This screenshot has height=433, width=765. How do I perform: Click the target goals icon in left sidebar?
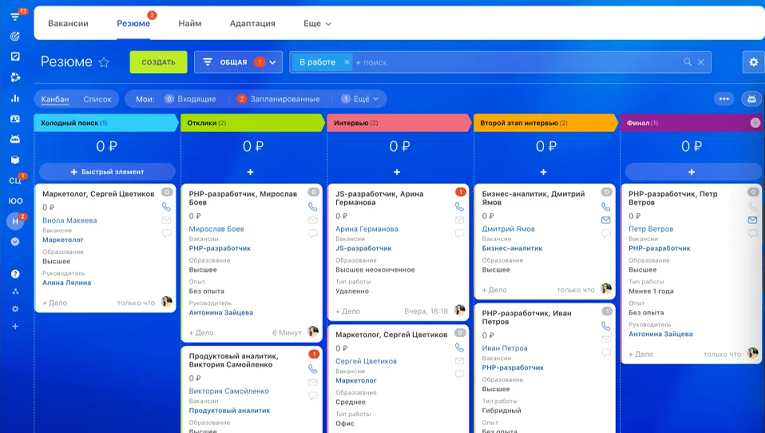click(x=15, y=36)
